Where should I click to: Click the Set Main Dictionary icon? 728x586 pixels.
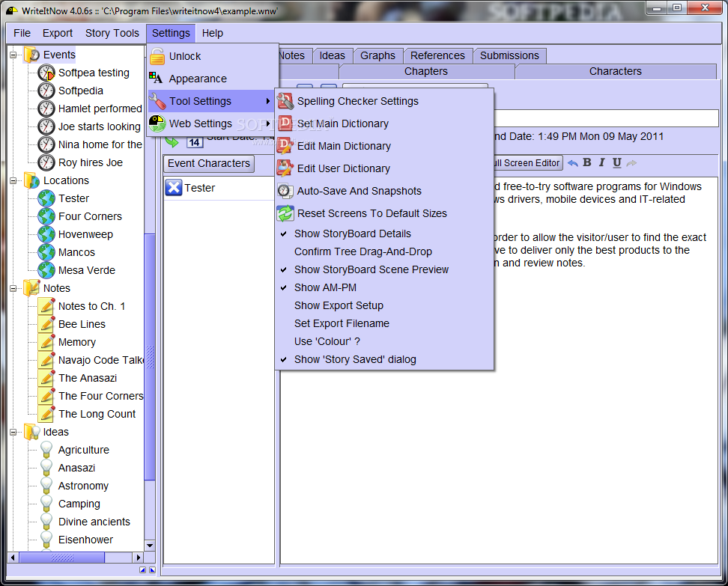click(x=285, y=123)
